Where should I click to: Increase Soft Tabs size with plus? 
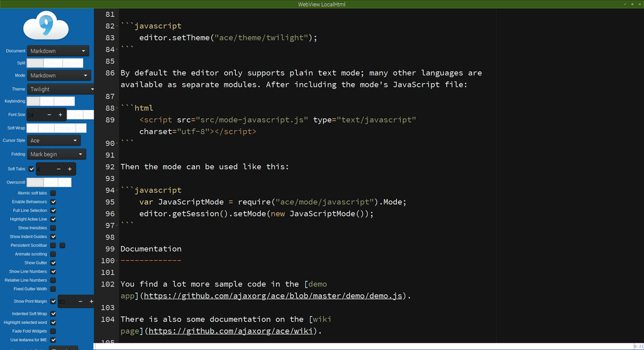70,169
